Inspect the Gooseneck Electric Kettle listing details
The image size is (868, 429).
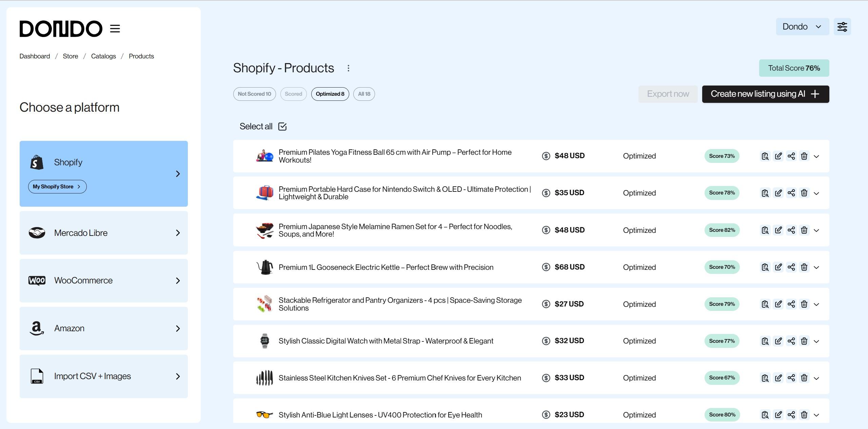point(765,267)
